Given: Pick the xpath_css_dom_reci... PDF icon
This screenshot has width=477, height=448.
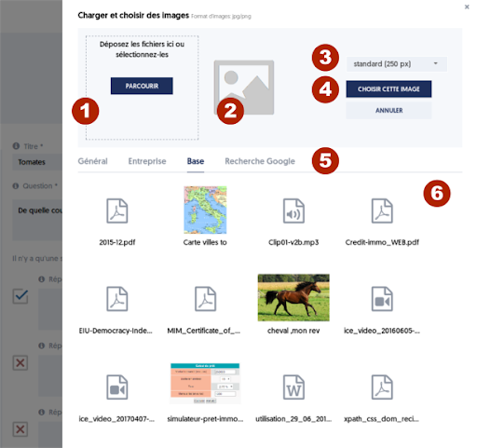Looking at the screenshot, I should [x=382, y=387].
